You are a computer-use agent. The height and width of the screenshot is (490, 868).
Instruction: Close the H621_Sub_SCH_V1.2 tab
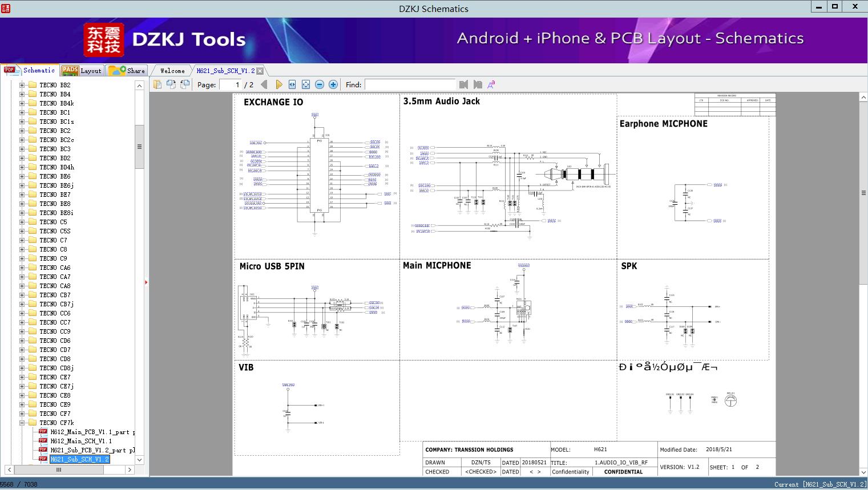coord(260,71)
